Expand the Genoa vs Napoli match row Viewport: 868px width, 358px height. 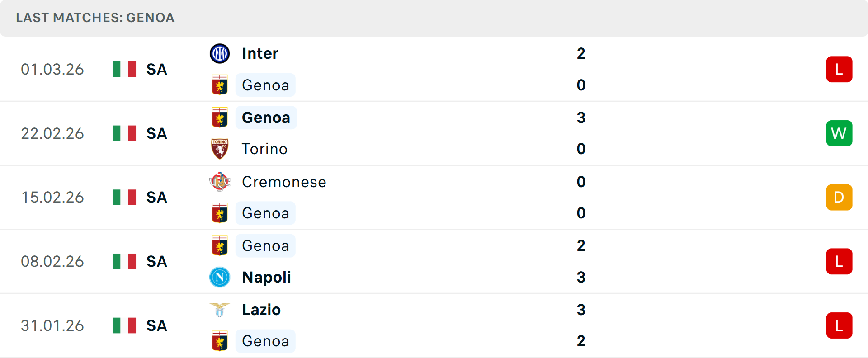coord(434,261)
